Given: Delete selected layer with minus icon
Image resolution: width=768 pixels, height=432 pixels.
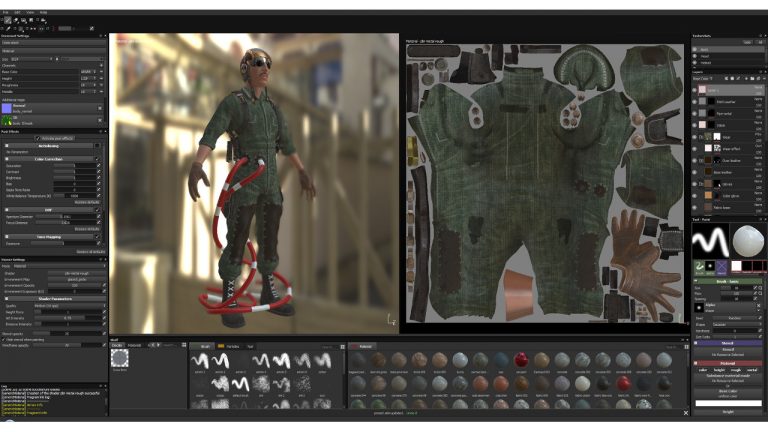Looking at the screenshot, I should tap(764, 78).
